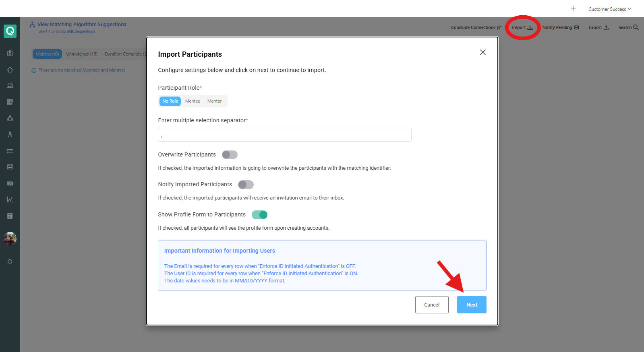Open the calendar icon in sidebar

[10, 167]
